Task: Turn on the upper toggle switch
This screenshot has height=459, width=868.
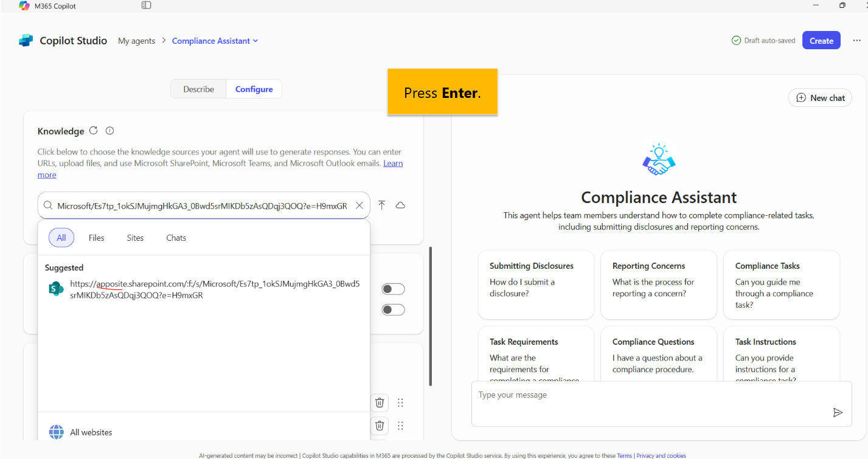Action: [393, 289]
